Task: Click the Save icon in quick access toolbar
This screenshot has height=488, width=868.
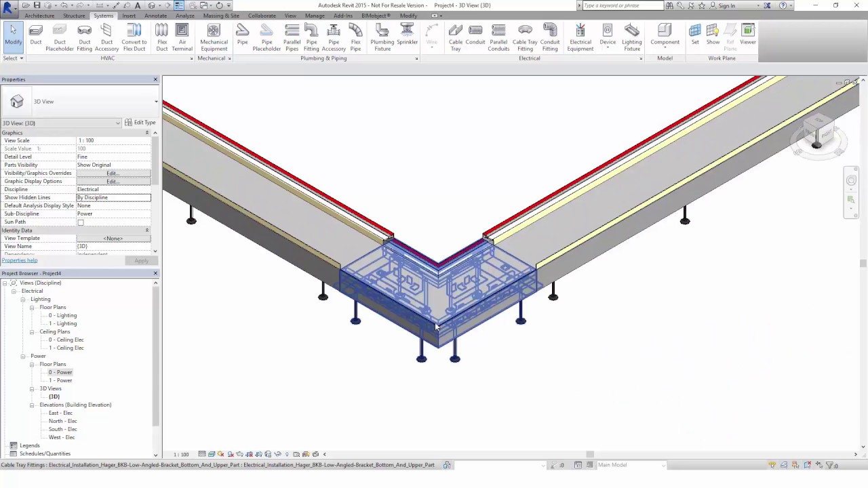Action: [37, 5]
